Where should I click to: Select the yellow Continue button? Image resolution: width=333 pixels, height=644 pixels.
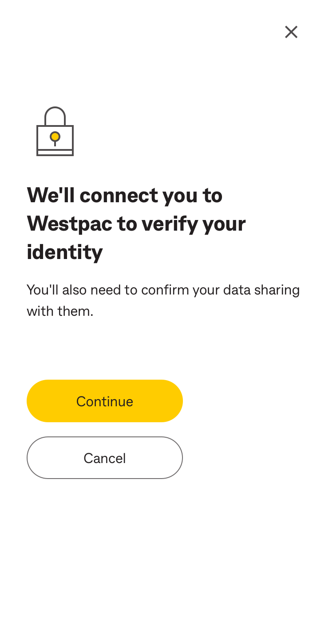(x=105, y=401)
